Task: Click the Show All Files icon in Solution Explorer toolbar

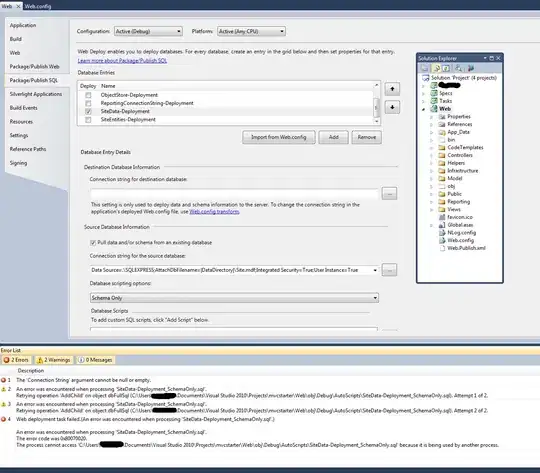Action: [x=436, y=68]
